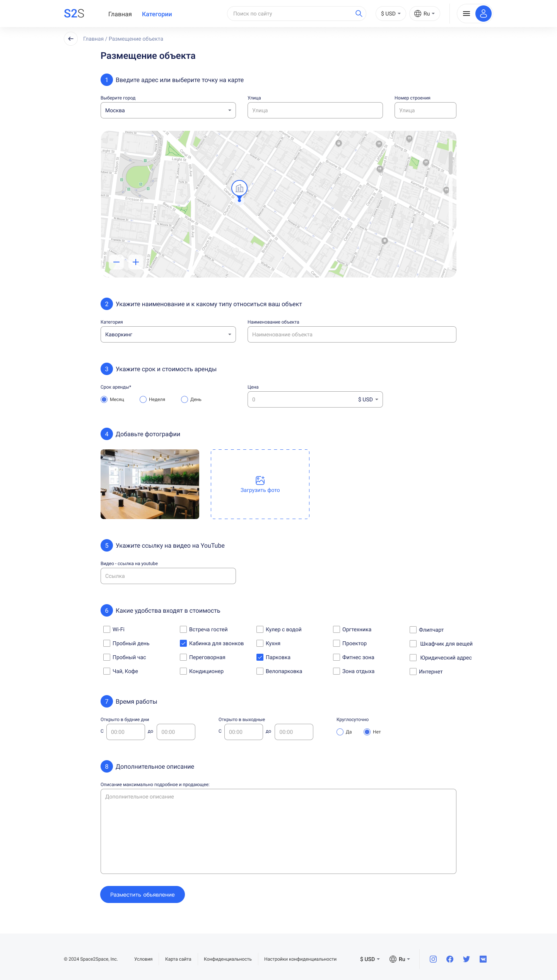This screenshot has width=557, height=980.
Task: Open Twitter link in footer
Action: point(466,959)
